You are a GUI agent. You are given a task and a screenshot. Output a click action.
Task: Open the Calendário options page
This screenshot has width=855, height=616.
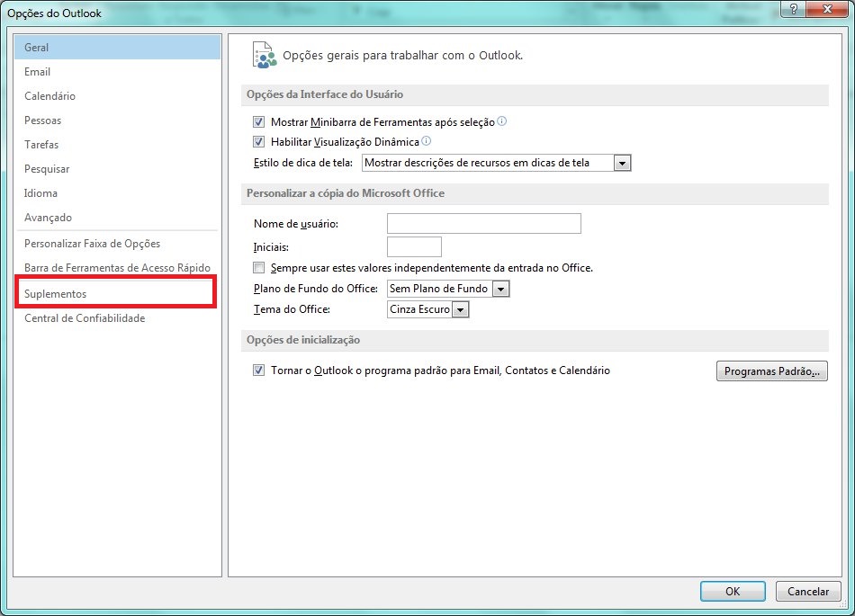49,95
